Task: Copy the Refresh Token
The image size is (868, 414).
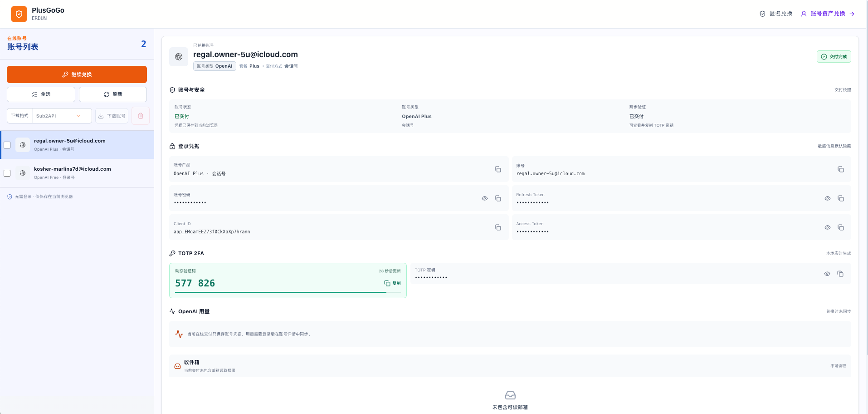Action: 841,198
